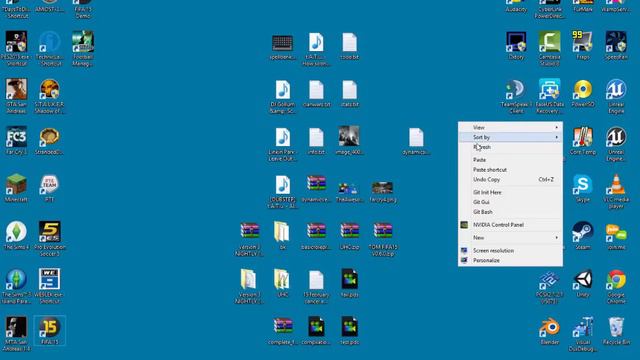This screenshot has width=640, height=360.
Task: Select the SpeedFan icon
Action: [616, 45]
